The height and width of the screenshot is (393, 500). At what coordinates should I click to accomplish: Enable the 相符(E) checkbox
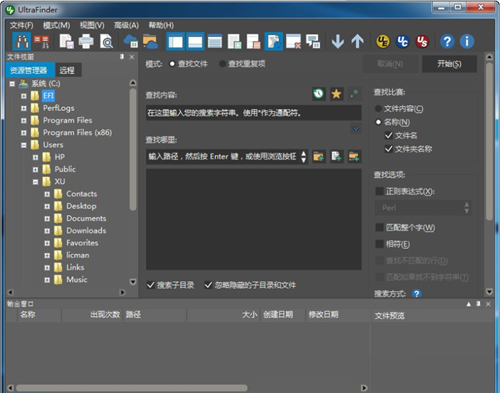coord(379,244)
